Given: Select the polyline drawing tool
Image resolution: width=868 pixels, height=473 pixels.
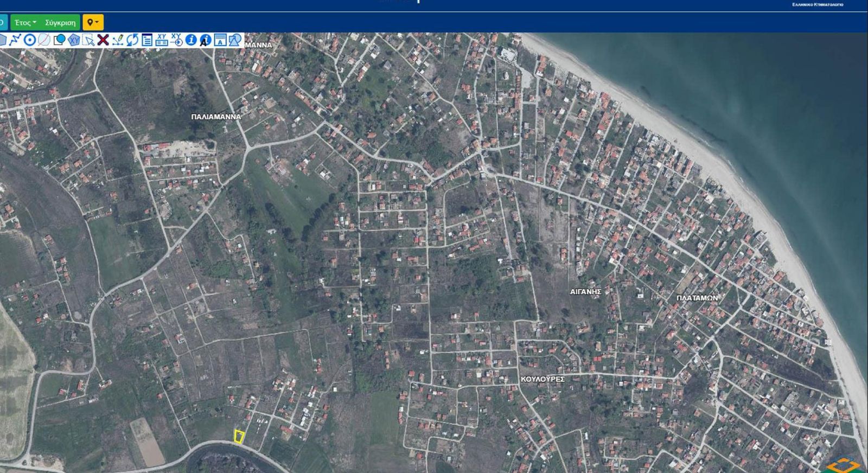Looking at the screenshot, I should [x=15, y=40].
